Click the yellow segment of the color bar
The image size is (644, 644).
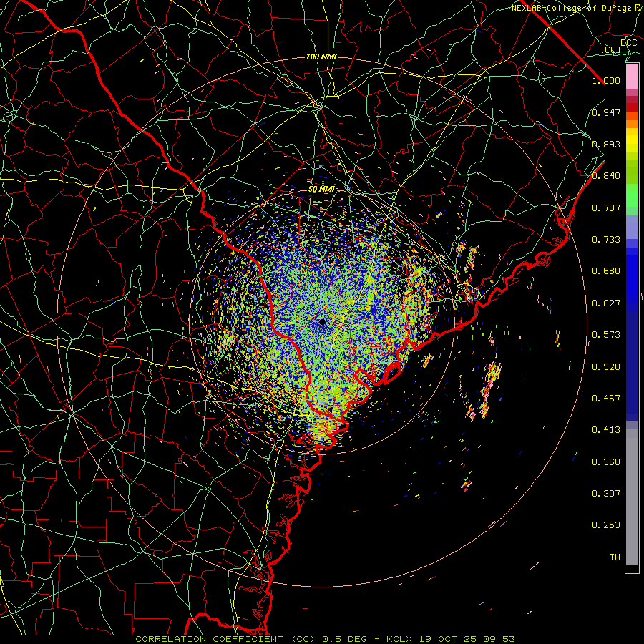coord(632,140)
